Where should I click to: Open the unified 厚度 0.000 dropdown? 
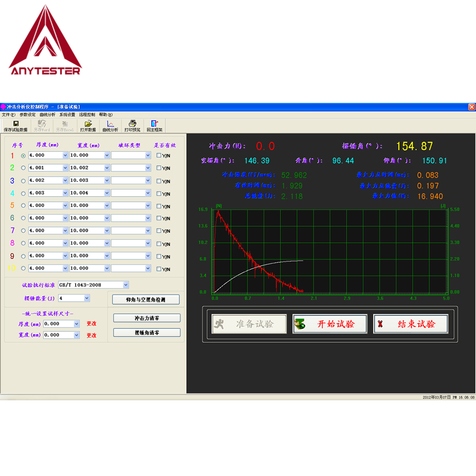coord(77,324)
